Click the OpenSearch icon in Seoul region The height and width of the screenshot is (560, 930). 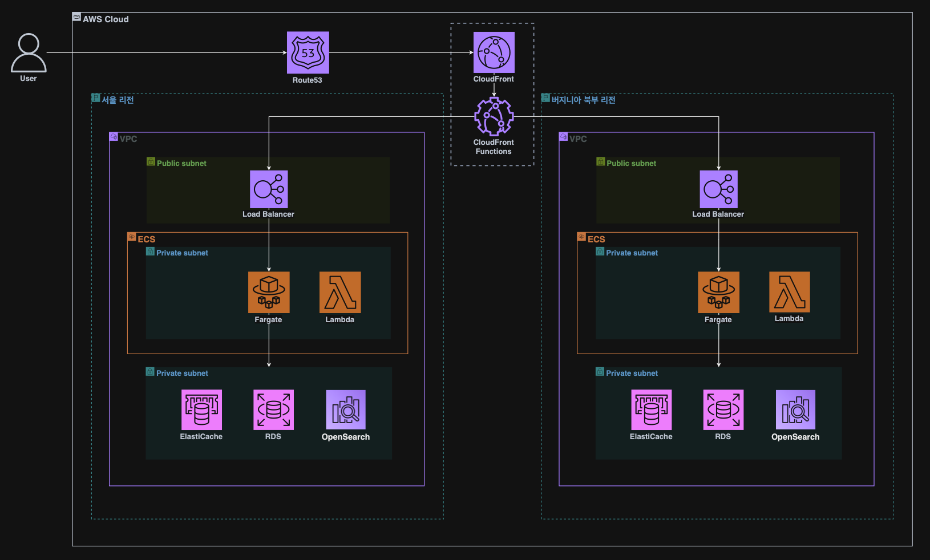coord(346,409)
